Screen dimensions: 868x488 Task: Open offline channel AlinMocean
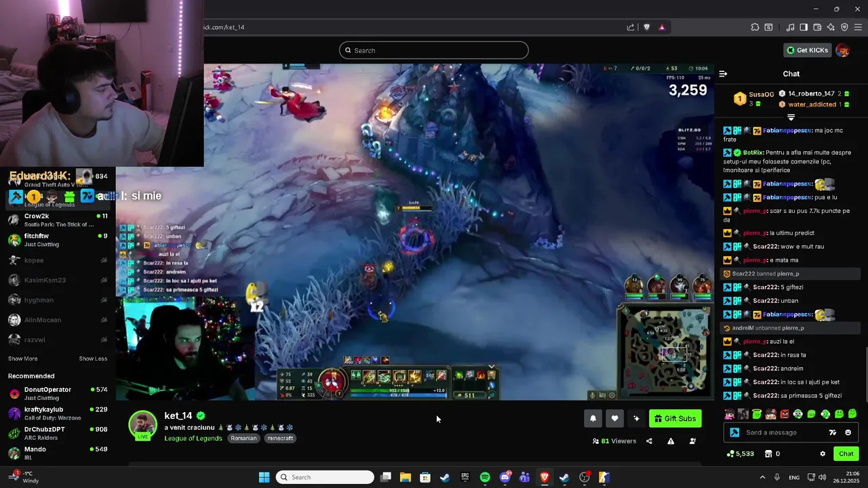click(58, 320)
